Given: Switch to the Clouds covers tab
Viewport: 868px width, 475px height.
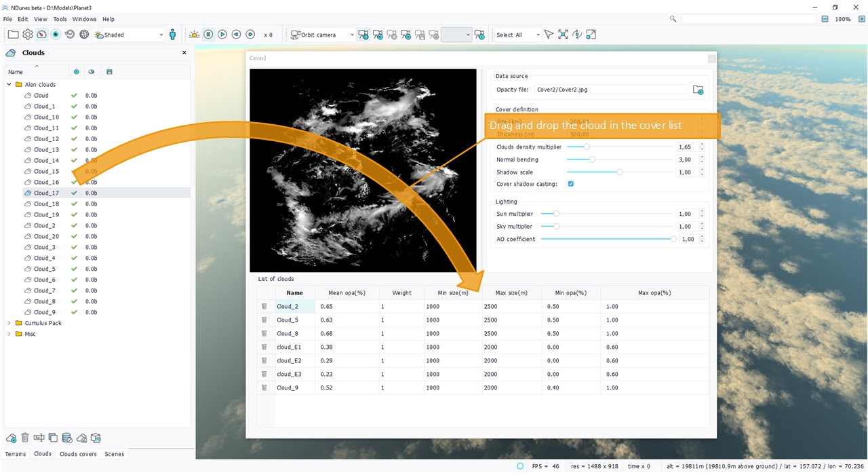Looking at the screenshot, I should 78,454.
